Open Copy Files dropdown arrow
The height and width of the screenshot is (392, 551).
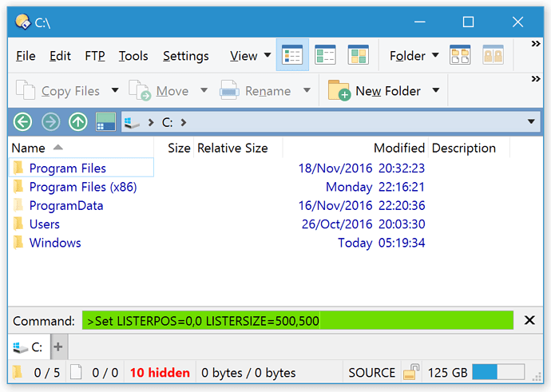(x=115, y=90)
